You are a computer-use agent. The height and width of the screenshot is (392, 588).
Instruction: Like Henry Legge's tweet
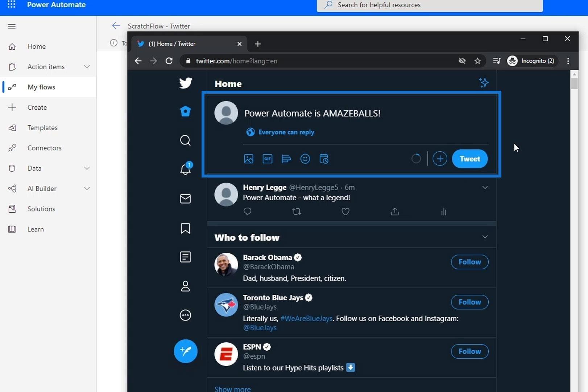click(x=345, y=211)
